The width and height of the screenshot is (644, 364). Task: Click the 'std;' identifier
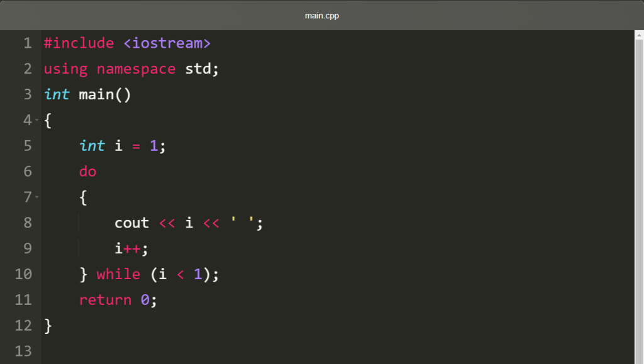202,69
